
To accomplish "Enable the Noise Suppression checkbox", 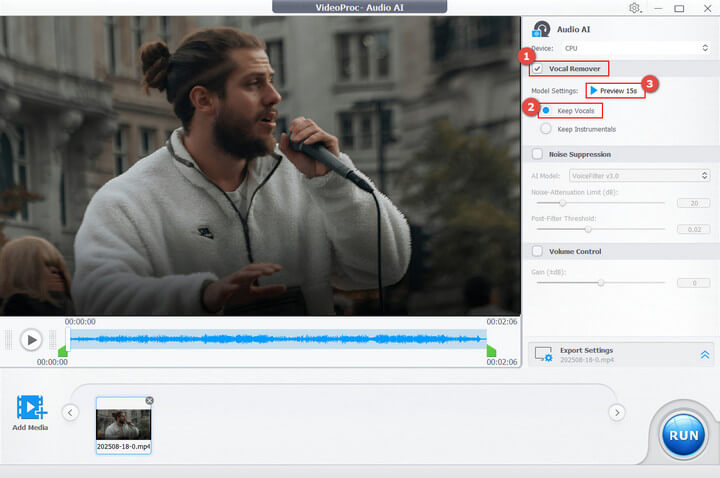I will coord(537,154).
